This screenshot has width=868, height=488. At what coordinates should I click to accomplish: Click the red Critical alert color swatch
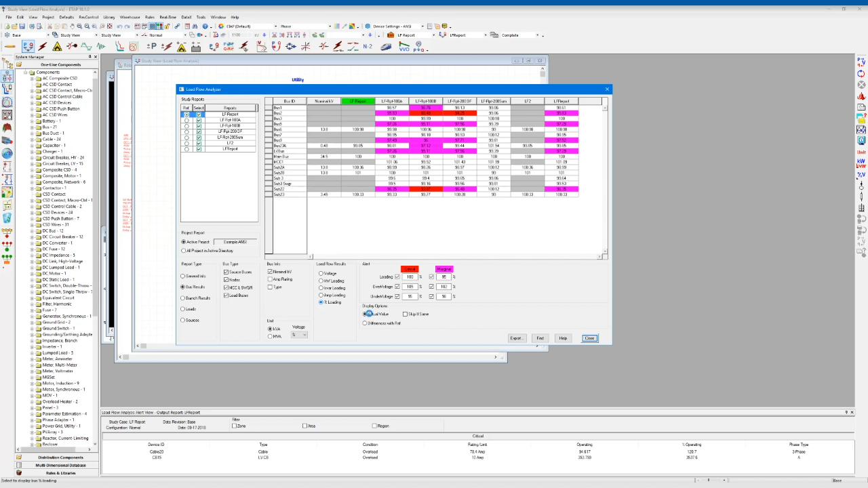[x=410, y=269]
